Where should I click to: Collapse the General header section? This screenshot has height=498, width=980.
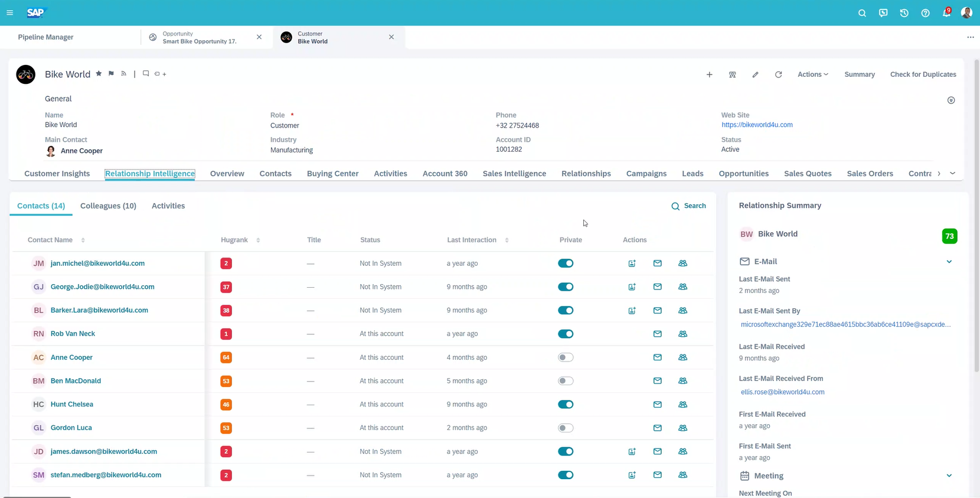(x=951, y=100)
